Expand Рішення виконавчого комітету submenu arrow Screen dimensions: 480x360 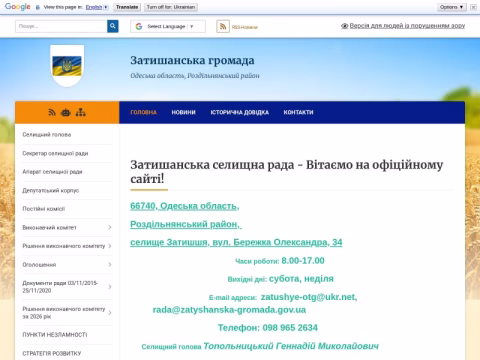pos(110,246)
